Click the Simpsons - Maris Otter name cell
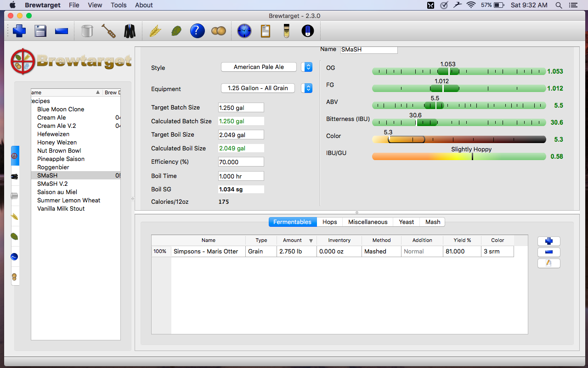The width and height of the screenshot is (588, 368). point(208,252)
